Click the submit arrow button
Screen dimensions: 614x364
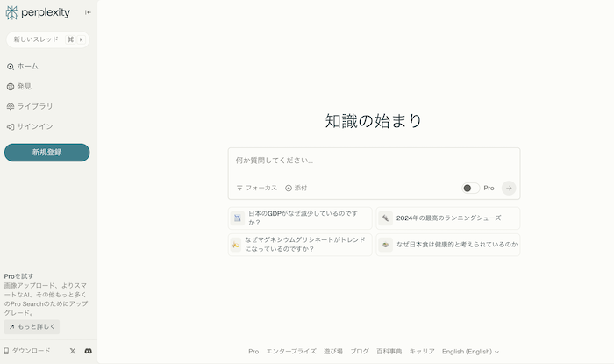[509, 188]
